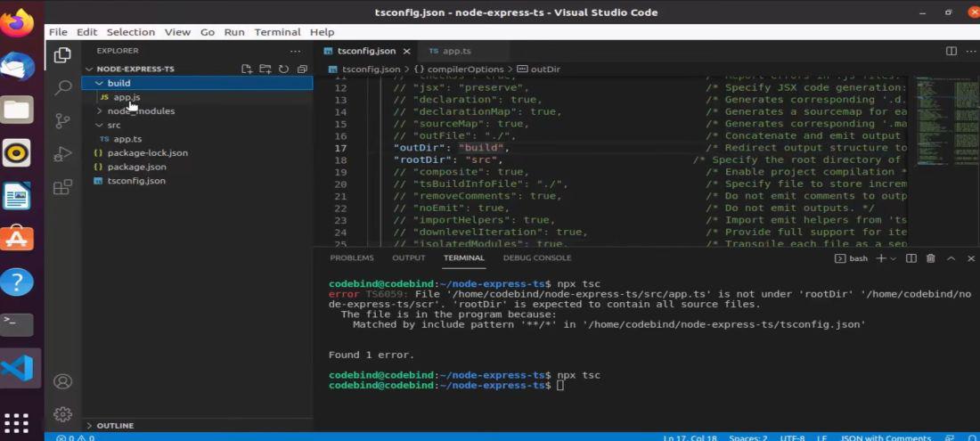This screenshot has height=441, width=980.
Task: Open the Source Control view
Action: pos(62,120)
